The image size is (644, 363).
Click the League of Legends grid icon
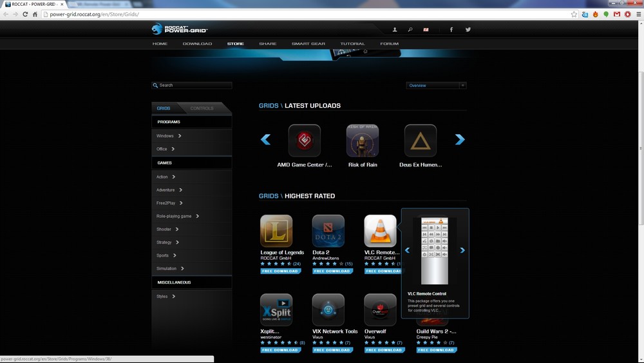point(276,231)
